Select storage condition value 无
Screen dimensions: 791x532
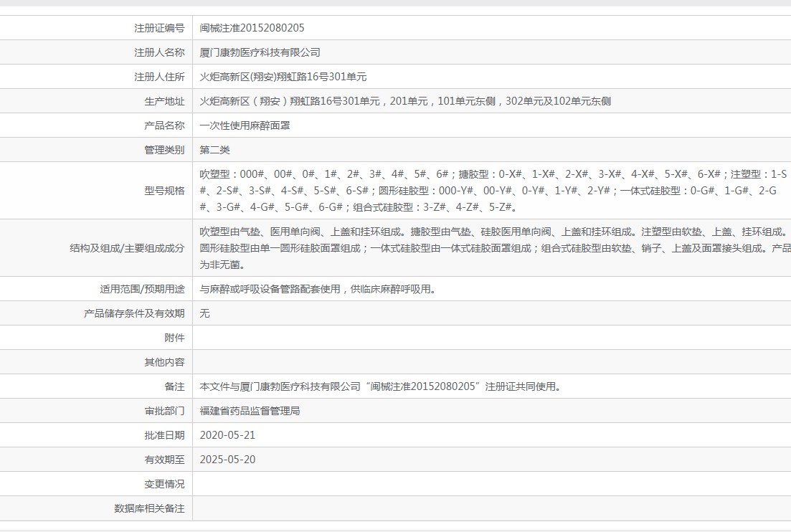(x=205, y=313)
